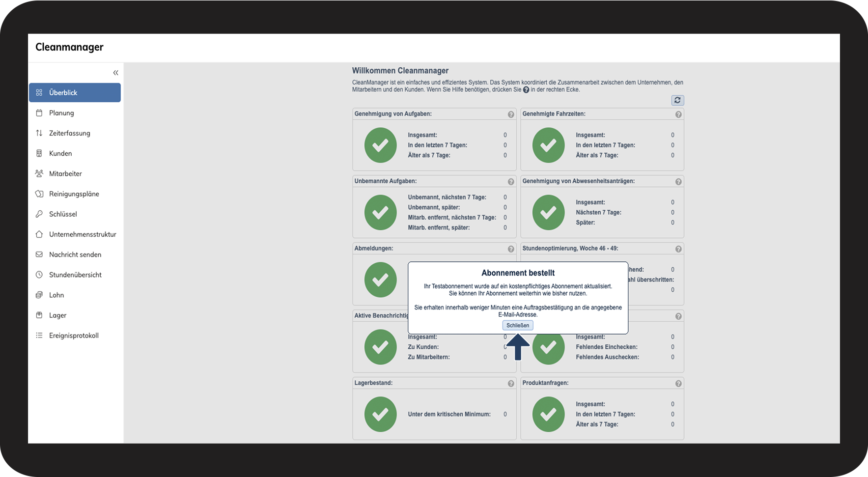Click the Reinigungspläne map icon
This screenshot has height=477, width=868.
tap(39, 194)
